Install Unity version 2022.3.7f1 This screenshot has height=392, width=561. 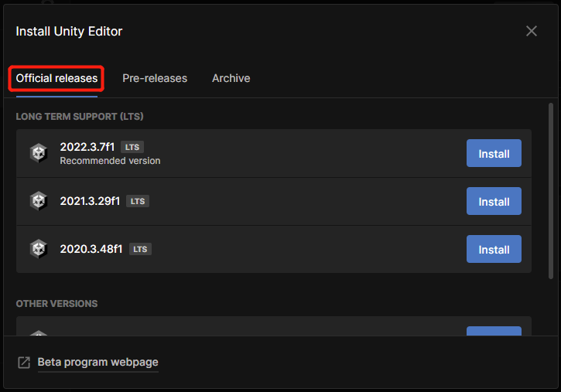[494, 153]
